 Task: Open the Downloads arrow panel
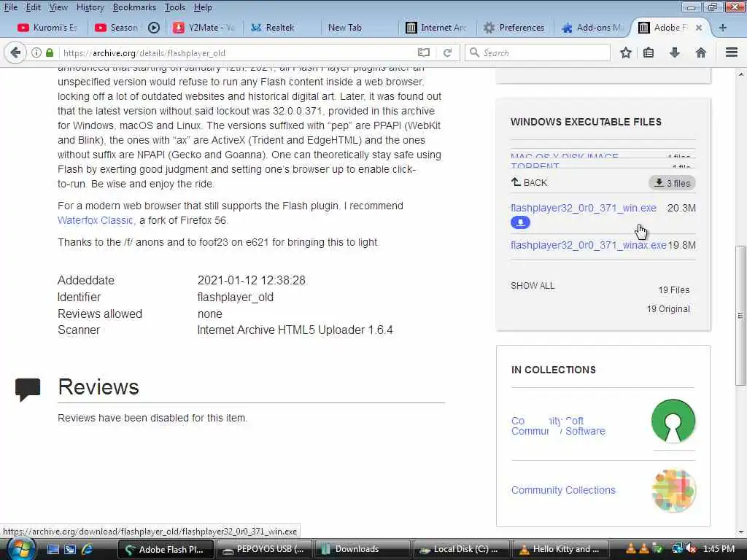(x=674, y=52)
